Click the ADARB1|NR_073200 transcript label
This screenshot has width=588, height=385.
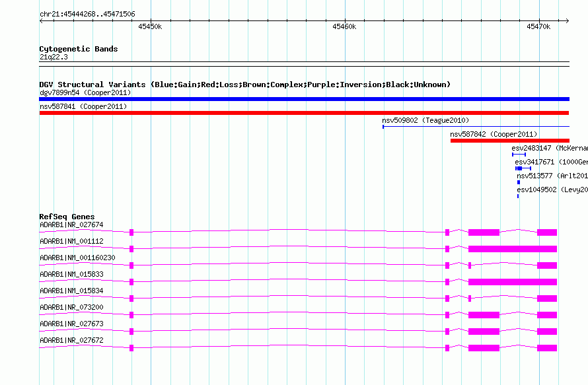[x=71, y=307]
